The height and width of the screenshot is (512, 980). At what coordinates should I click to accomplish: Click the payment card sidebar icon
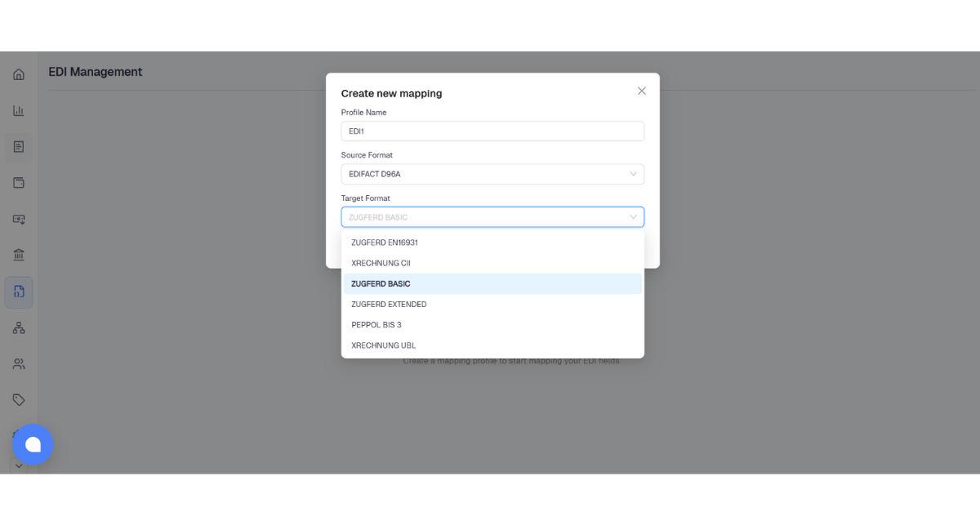point(19,219)
